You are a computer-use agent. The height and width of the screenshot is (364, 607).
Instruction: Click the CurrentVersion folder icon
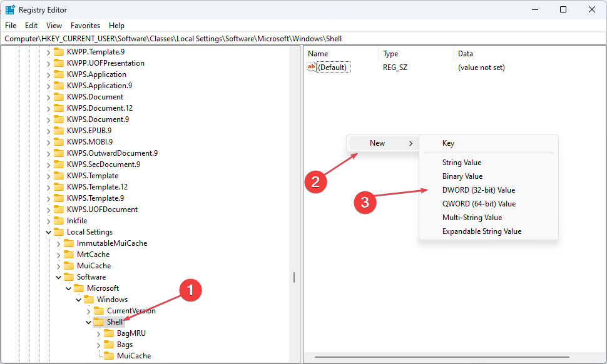[99, 310]
